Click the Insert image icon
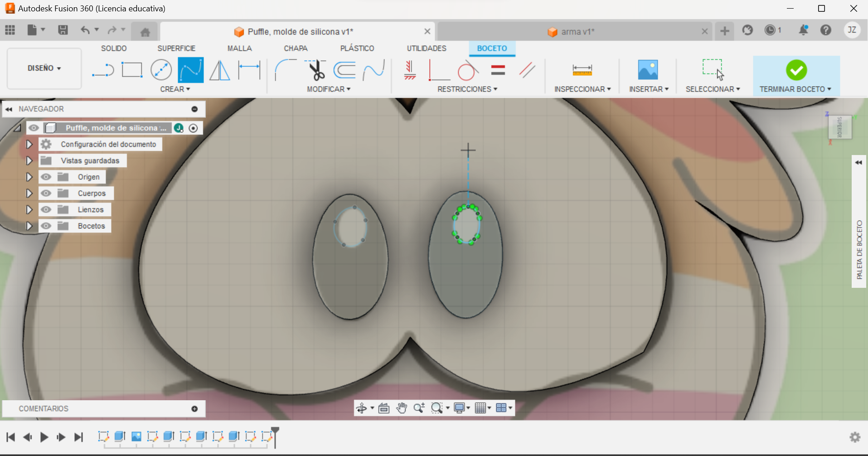 (x=648, y=70)
